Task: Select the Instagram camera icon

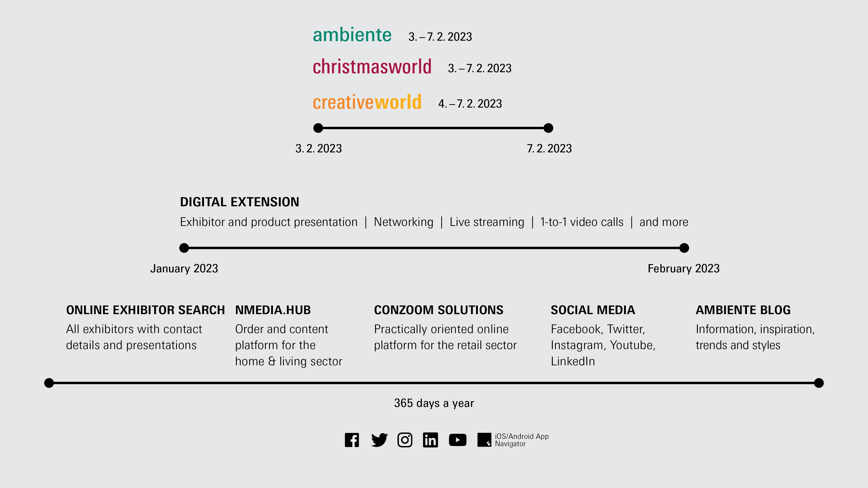Action: 405,440
